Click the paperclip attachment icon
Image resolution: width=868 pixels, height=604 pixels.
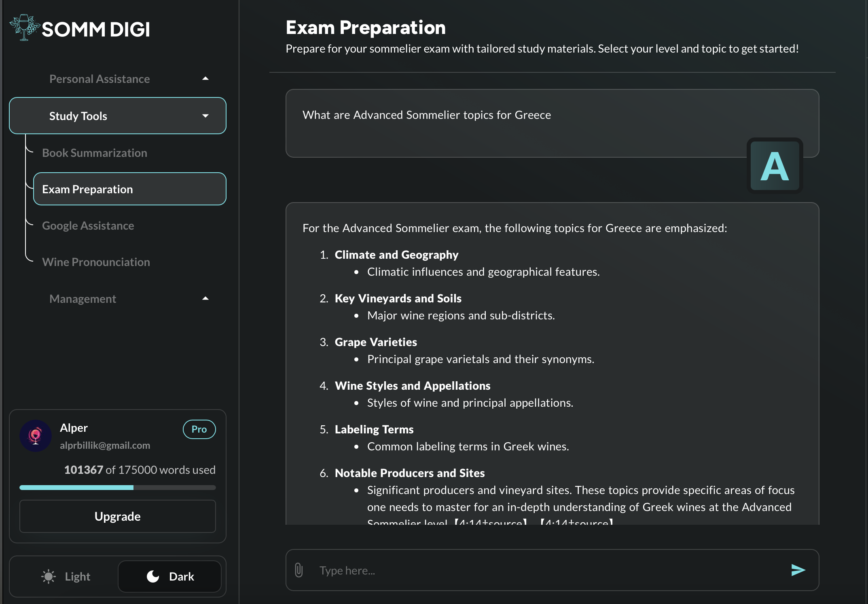[x=299, y=570]
